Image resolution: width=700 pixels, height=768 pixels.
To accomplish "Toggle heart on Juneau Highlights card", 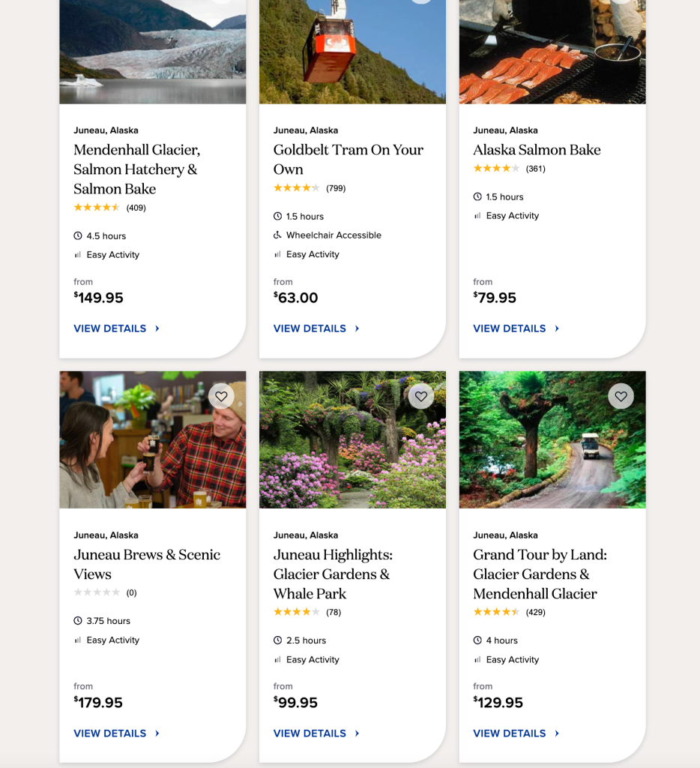I will click(421, 396).
